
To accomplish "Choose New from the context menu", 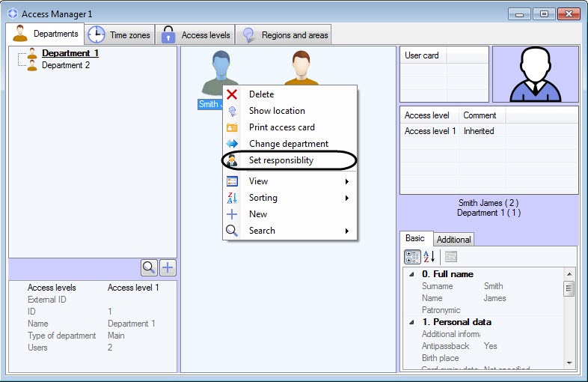I will 290,214.
